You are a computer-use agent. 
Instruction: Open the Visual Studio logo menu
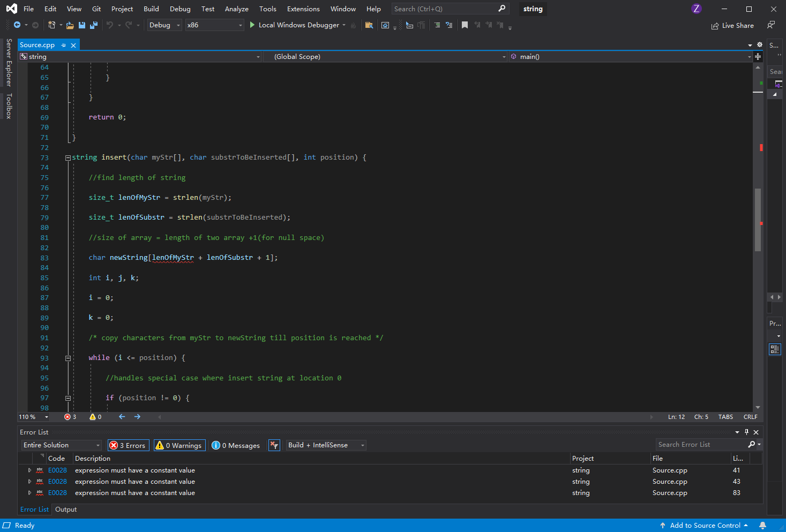11,9
